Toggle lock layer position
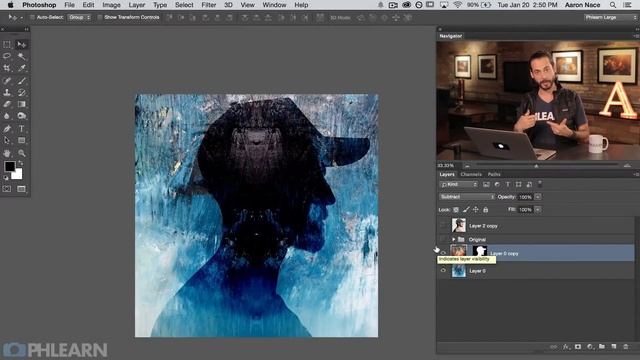The height and width of the screenshot is (360, 640). (476, 210)
